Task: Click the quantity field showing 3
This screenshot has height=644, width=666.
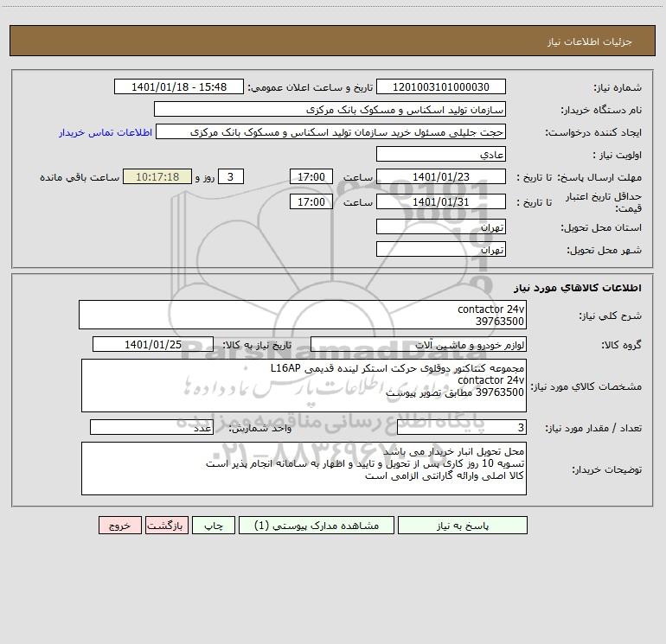Action: [462, 427]
